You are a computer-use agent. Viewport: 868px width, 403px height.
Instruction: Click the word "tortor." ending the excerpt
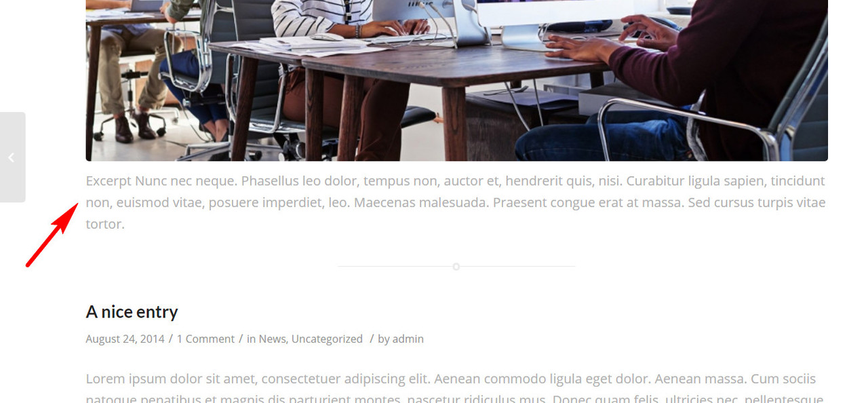coord(105,224)
